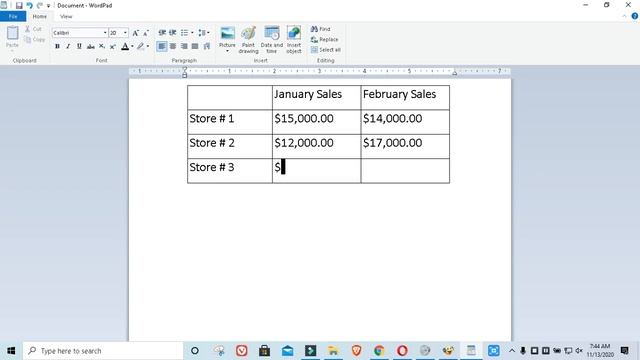The image size is (640, 360).
Task: Open the list style dropdown arrow
Action: [192, 33]
